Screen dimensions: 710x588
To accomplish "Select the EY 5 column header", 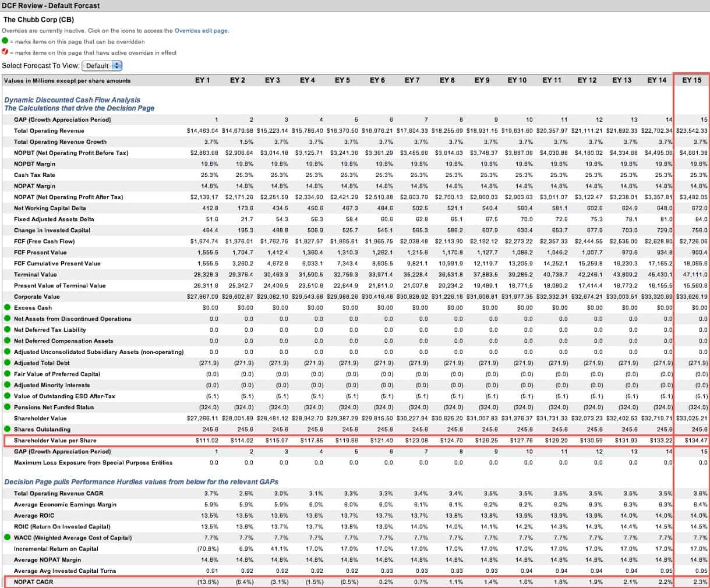I will [342, 80].
